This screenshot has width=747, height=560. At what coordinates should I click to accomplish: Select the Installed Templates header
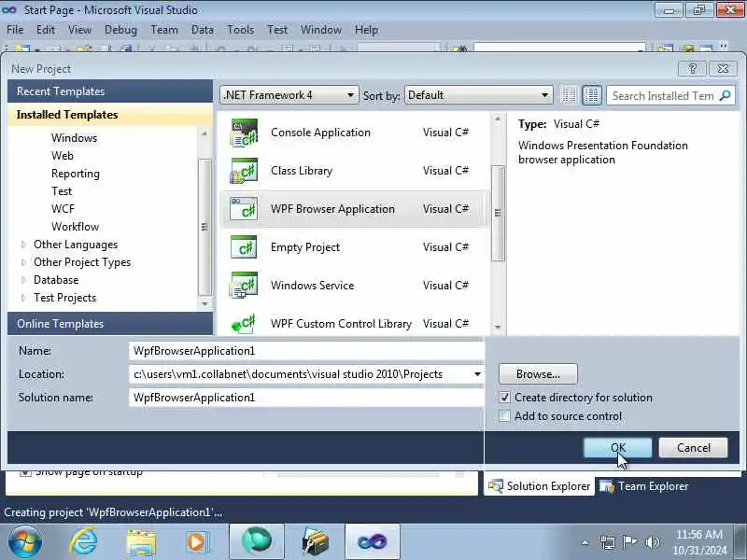[x=110, y=114]
